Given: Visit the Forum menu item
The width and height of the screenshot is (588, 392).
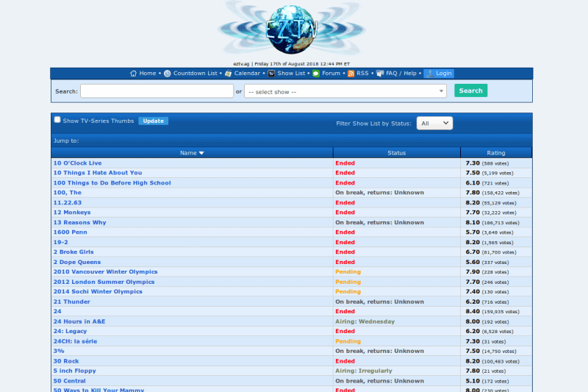Looking at the screenshot, I should coord(331,74).
